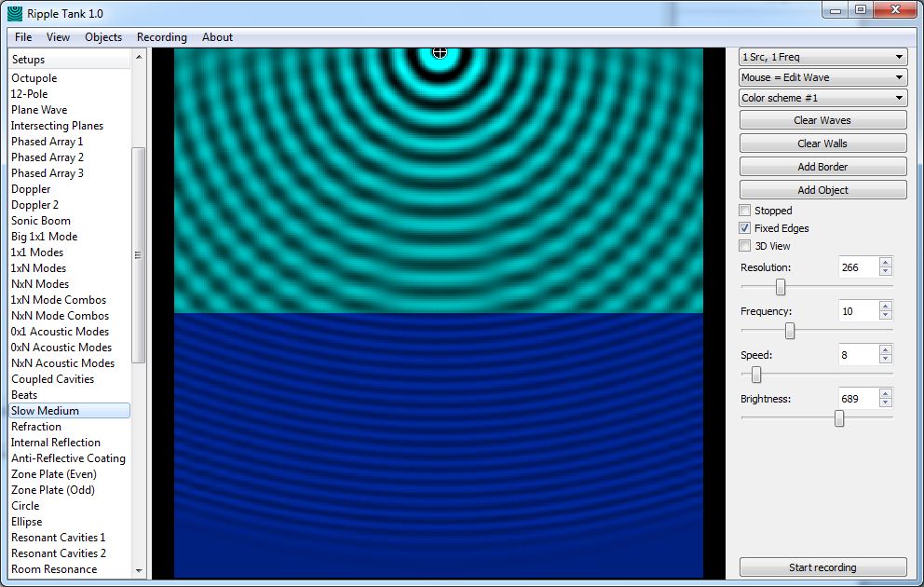The image size is (924, 587).
Task: Open the View menu
Action: pyautogui.click(x=58, y=37)
